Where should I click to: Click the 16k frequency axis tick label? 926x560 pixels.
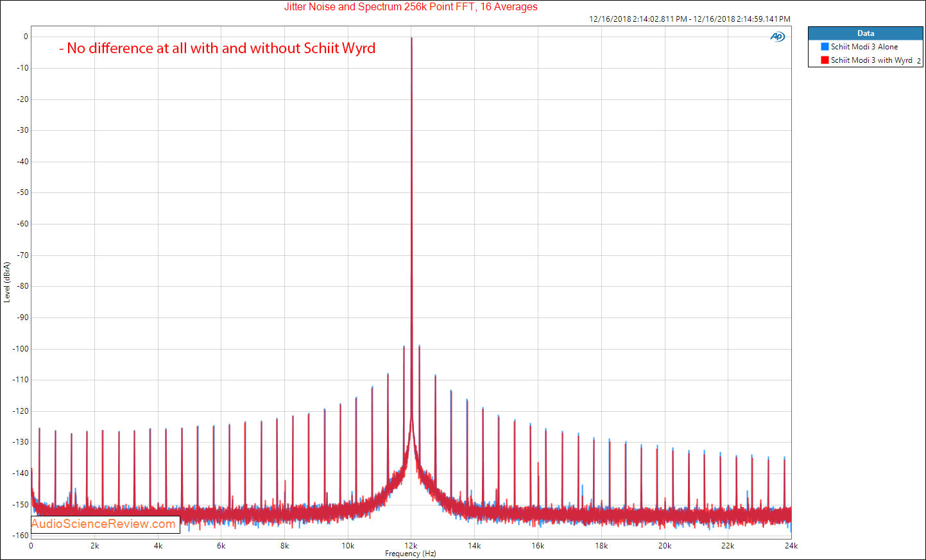pos(538,546)
